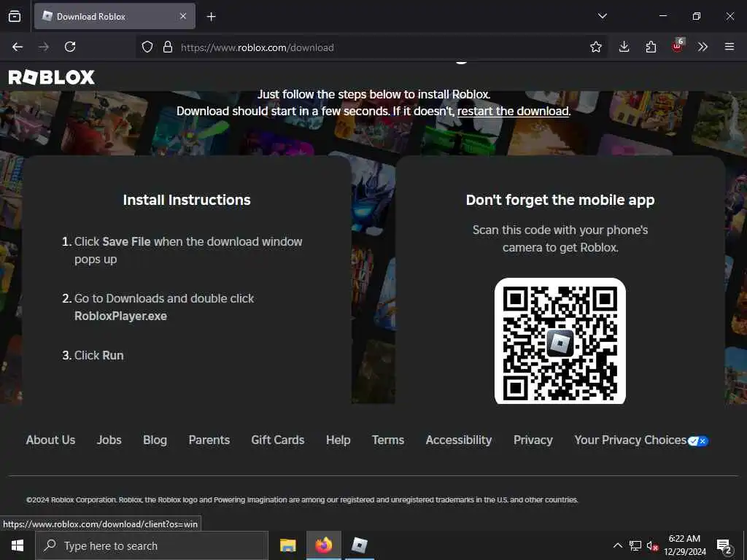This screenshot has width=747, height=560.
Task: Open network status tray icon
Action: click(x=635, y=545)
